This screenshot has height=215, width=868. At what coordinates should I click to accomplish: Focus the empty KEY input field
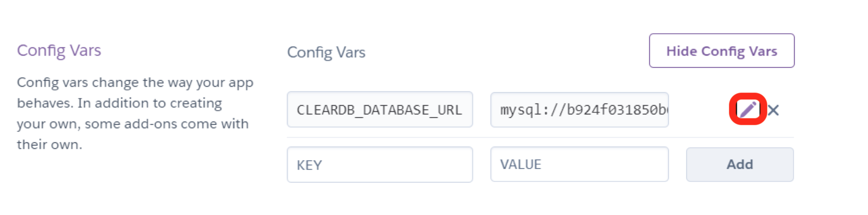(379, 164)
